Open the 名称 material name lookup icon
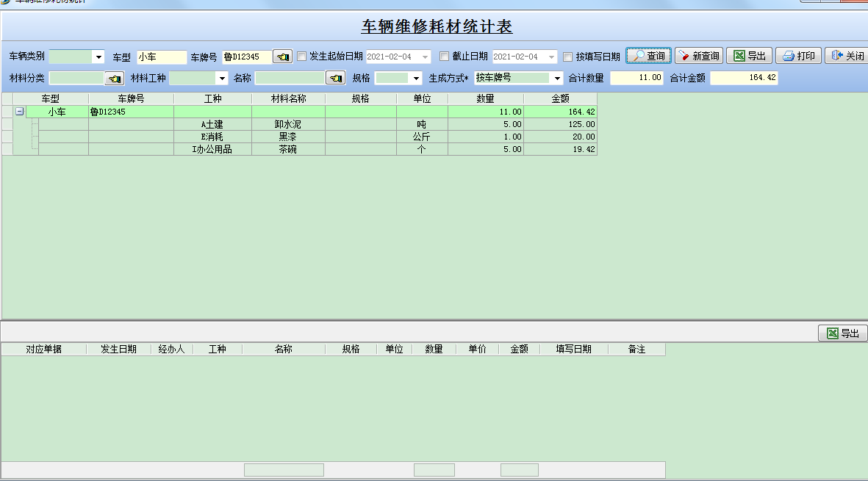Image resolution: width=868 pixels, height=481 pixels. 334,77
